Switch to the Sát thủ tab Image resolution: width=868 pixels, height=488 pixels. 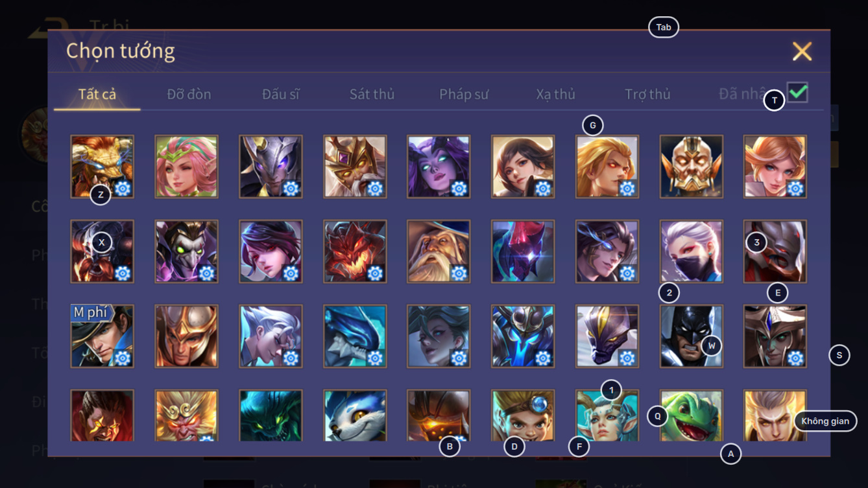tap(372, 94)
